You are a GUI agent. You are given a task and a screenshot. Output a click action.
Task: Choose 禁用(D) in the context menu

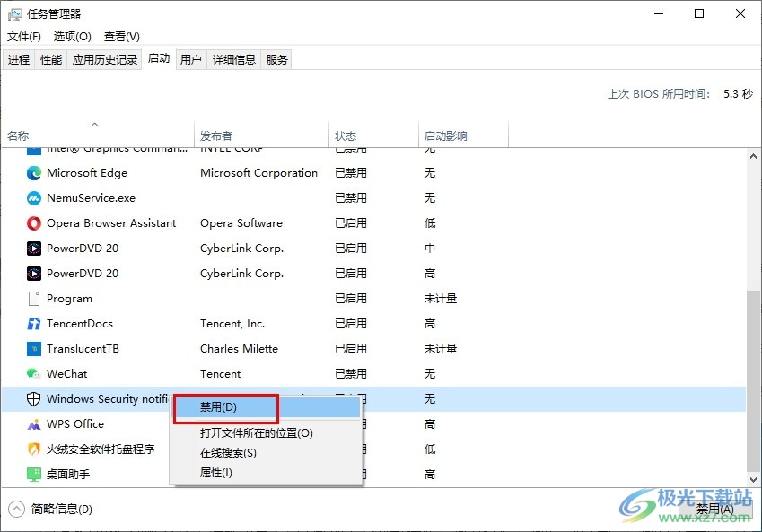click(266, 407)
